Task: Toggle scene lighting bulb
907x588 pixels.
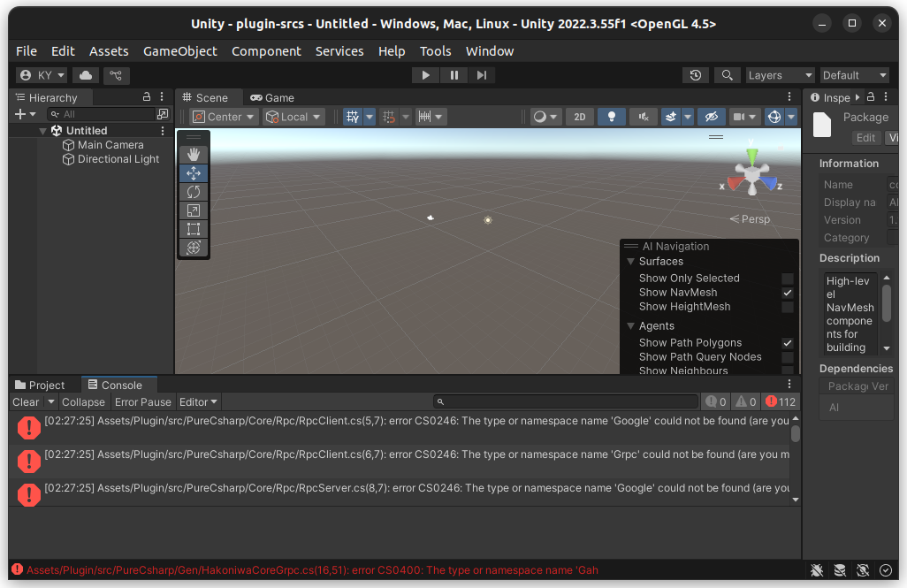Action: coord(611,117)
